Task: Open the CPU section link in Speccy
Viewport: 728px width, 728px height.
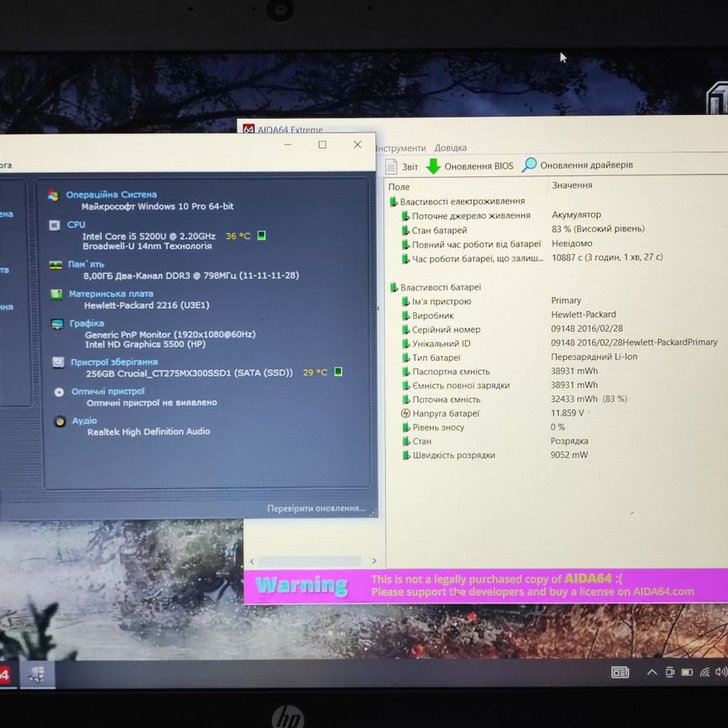Action: [x=76, y=225]
